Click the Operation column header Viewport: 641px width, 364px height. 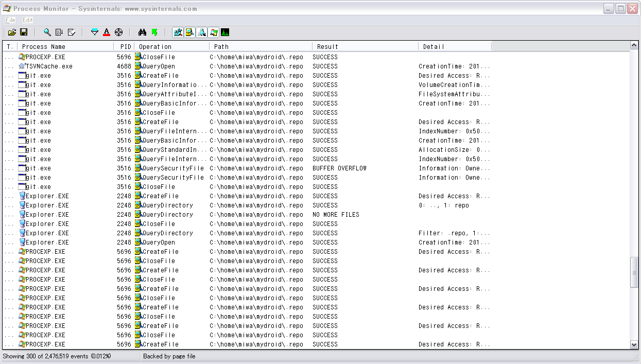click(172, 46)
